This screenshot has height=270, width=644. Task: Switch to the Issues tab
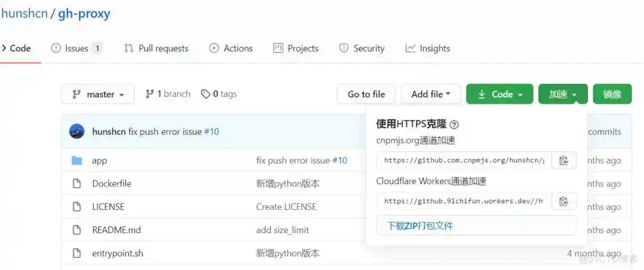pyautogui.click(x=76, y=48)
